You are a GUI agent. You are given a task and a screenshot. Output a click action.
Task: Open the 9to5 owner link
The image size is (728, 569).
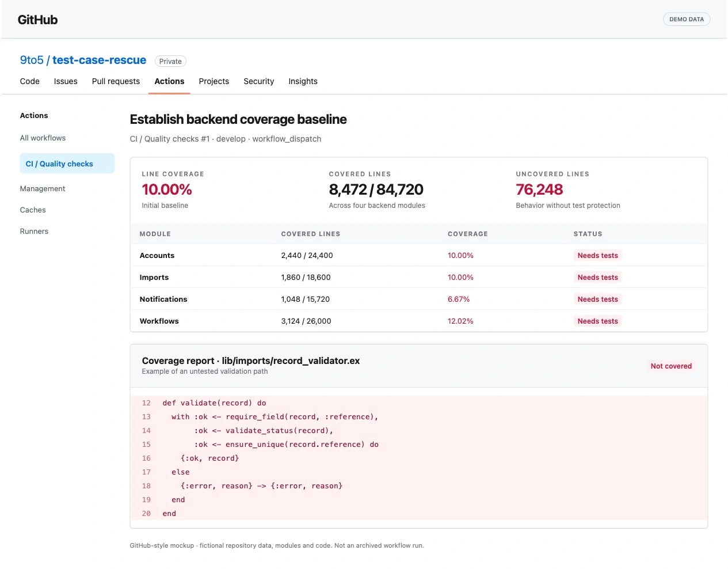32,60
